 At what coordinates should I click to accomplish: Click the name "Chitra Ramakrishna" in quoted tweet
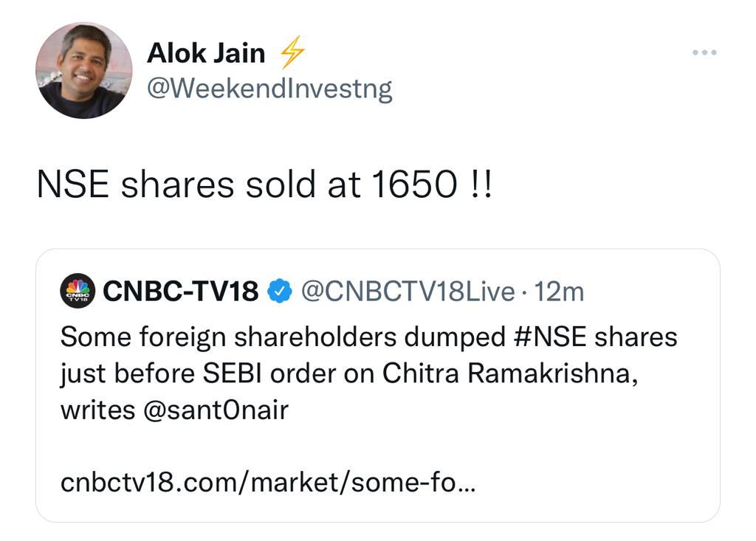[509, 373]
